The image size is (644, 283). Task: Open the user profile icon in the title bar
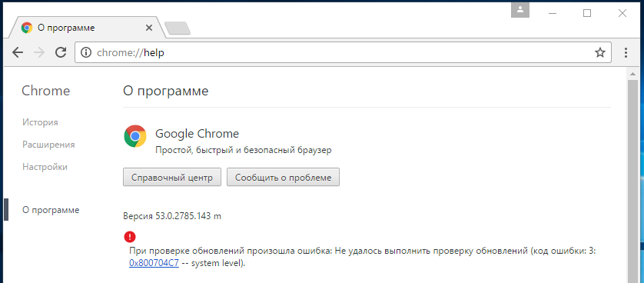pos(520,11)
